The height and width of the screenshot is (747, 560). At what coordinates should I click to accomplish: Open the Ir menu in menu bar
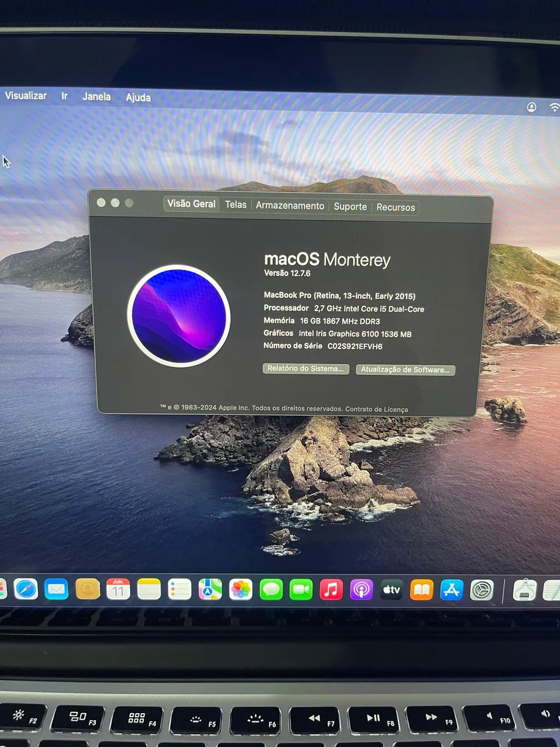click(65, 96)
